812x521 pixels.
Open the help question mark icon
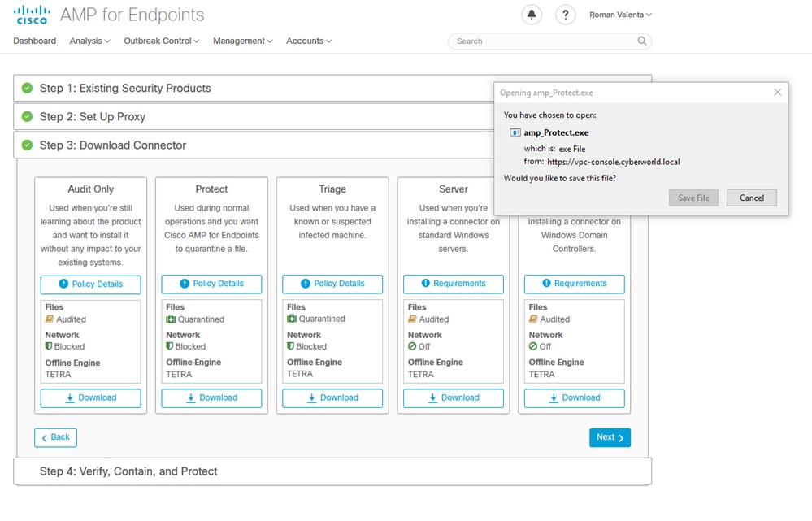coord(566,15)
